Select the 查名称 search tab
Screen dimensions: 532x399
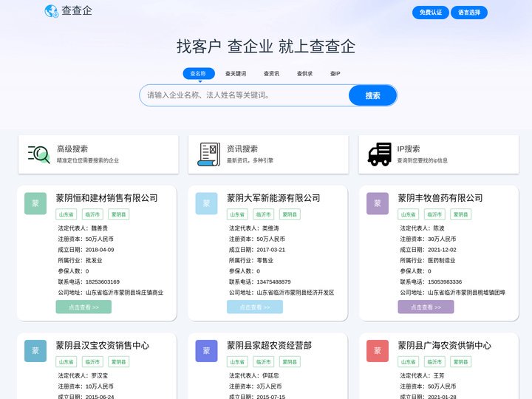click(x=199, y=73)
